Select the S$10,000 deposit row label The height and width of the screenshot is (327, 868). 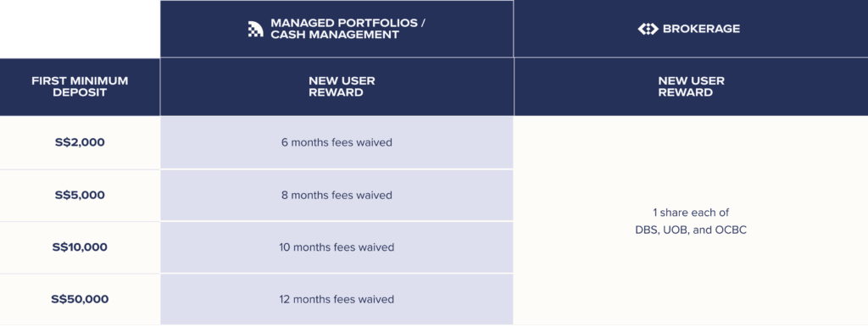(x=80, y=247)
